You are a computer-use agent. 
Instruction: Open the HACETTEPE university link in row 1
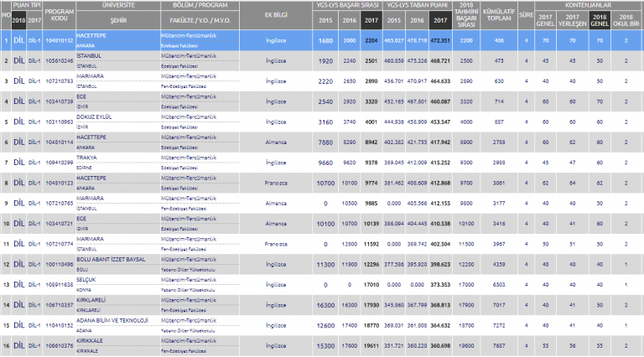(x=91, y=36)
